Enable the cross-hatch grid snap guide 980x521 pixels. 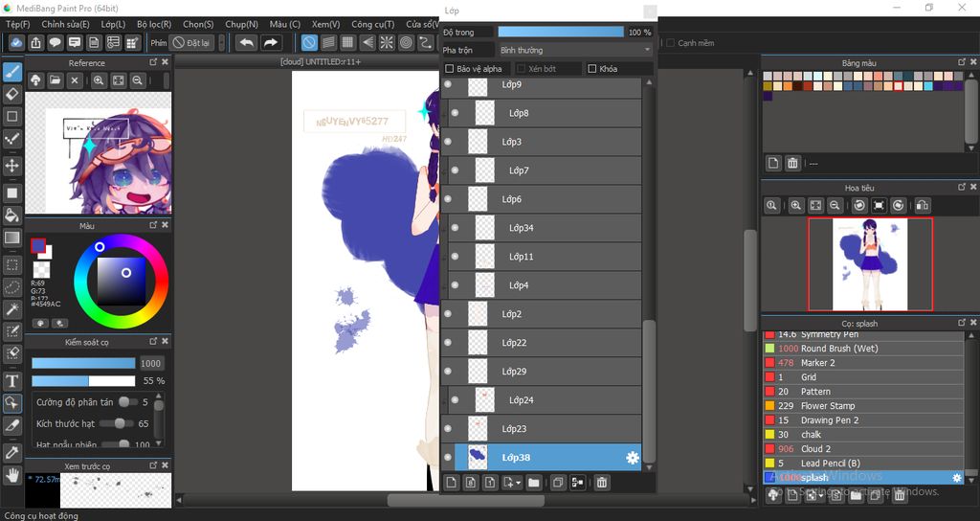pyautogui.click(x=348, y=42)
